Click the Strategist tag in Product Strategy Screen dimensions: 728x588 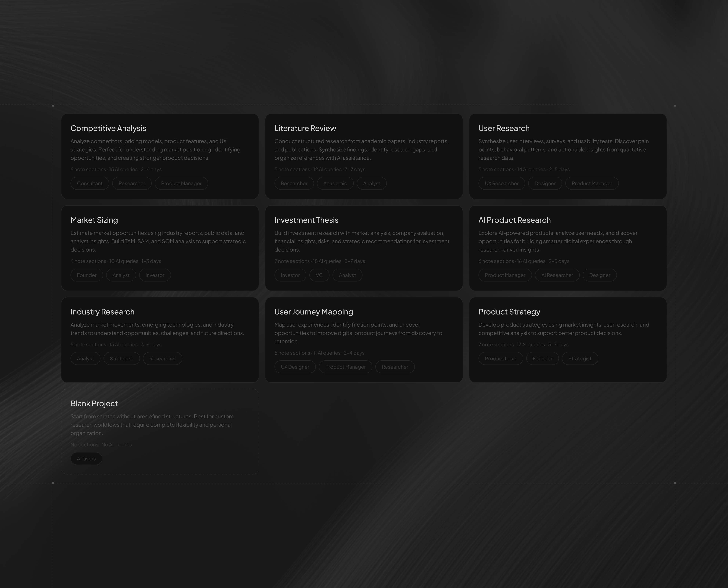pos(580,358)
